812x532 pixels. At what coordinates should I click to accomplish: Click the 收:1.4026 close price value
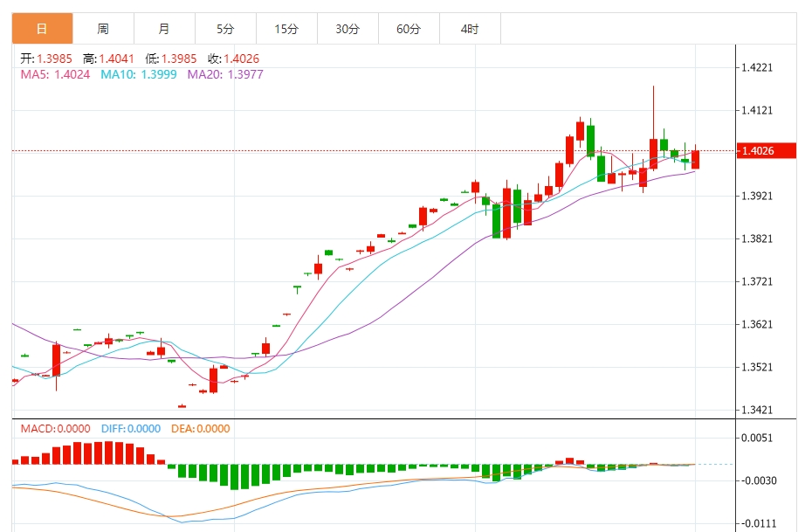point(233,59)
